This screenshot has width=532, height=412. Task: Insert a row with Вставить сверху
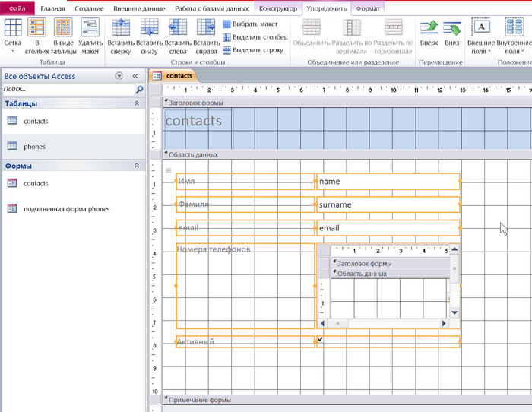(x=121, y=36)
